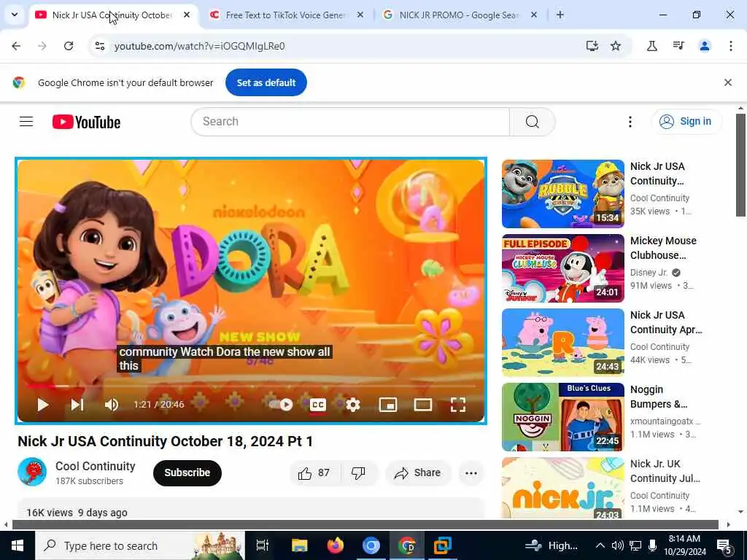The width and height of the screenshot is (747, 560).
Task: Open Mickey Mouse Clubhouse 24:01 thumbnail
Action: pos(562,268)
